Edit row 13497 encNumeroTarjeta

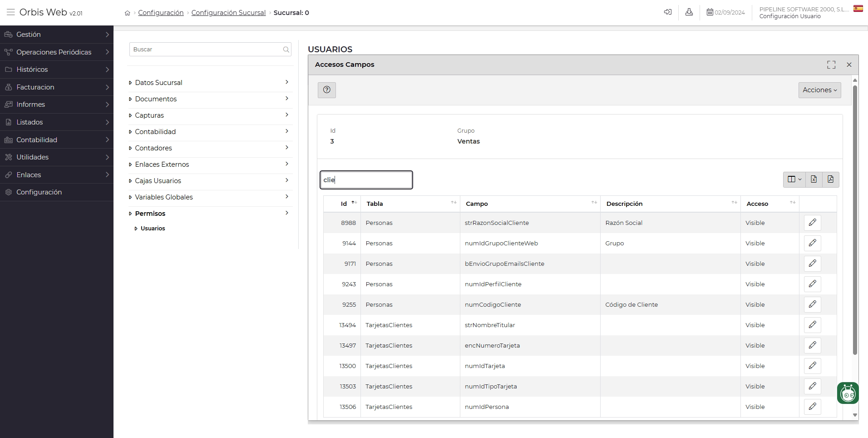pyautogui.click(x=813, y=345)
